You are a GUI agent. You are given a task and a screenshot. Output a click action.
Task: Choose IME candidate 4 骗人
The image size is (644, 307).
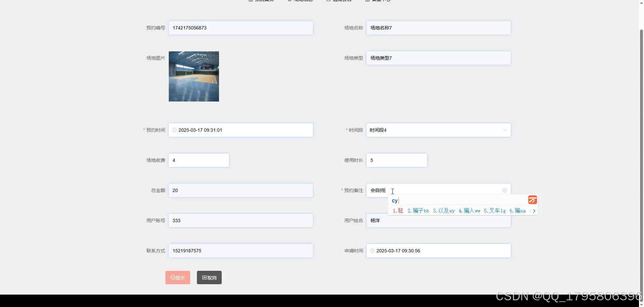pyautogui.click(x=469, y=211)
